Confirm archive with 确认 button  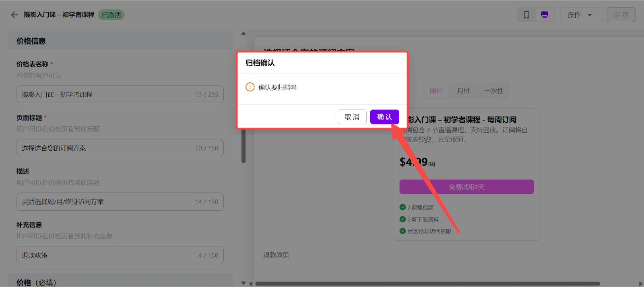pyautogui.click(x=384, y=117)
